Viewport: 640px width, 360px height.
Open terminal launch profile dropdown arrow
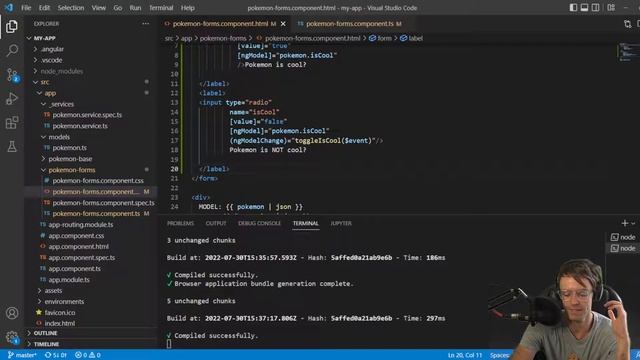[633, 223]
